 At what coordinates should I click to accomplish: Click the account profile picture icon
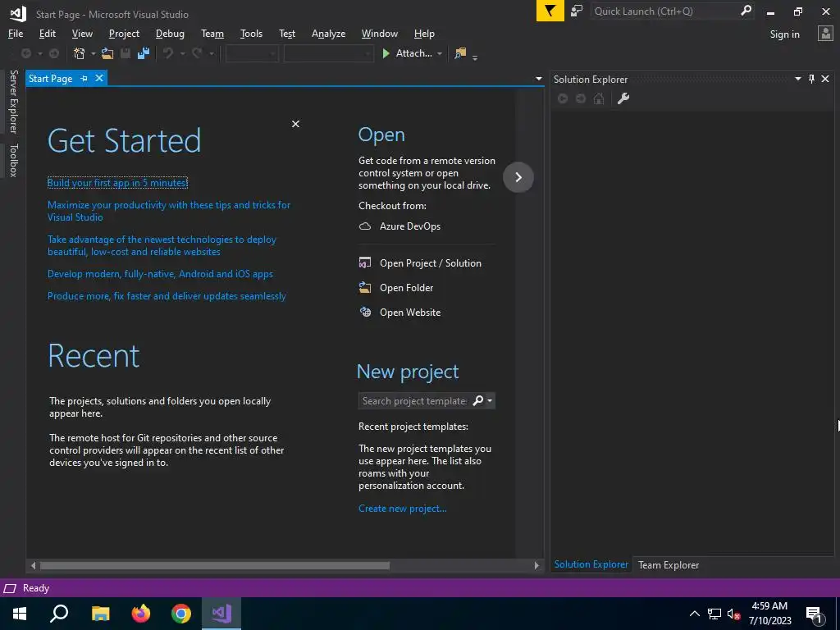[x=825, y=34]
